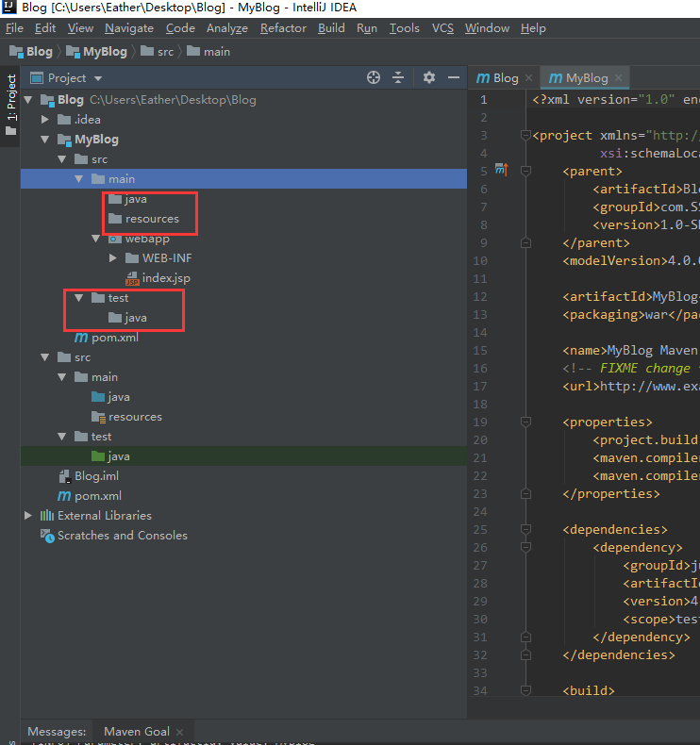Fold the properties block at line 19
The height and width of the screenshot is (745, 700).
525,422
